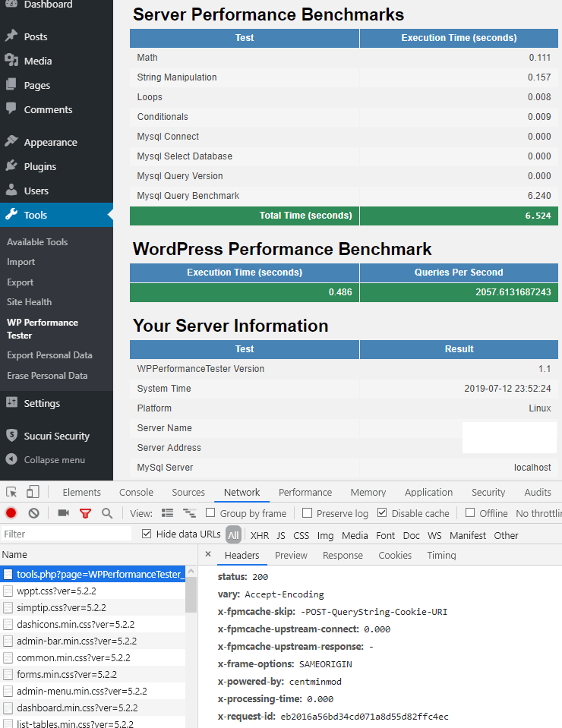Check the Offline checkbox
The height and width of the screenshot is (728, 562).
470,512
